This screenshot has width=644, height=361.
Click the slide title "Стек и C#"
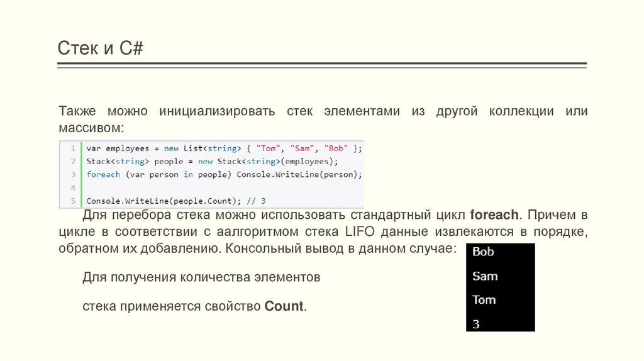point(100,48)
